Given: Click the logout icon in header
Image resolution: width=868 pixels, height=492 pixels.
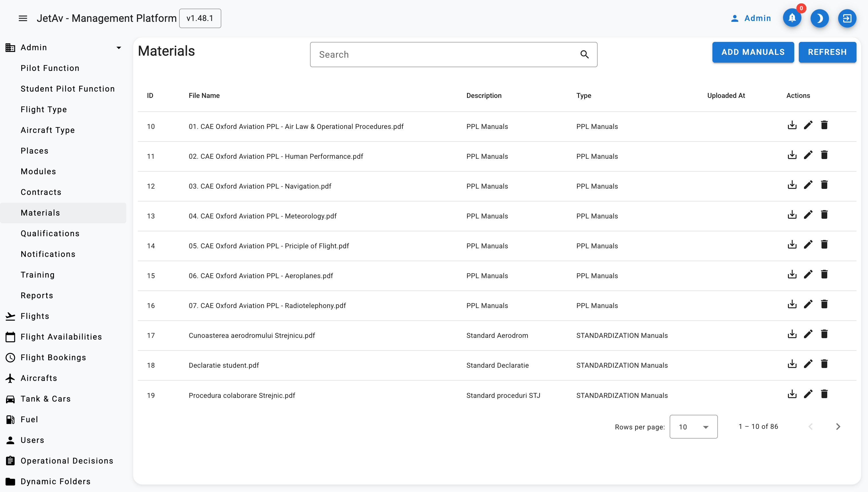Looking at the screenshot, I should 847,18.
